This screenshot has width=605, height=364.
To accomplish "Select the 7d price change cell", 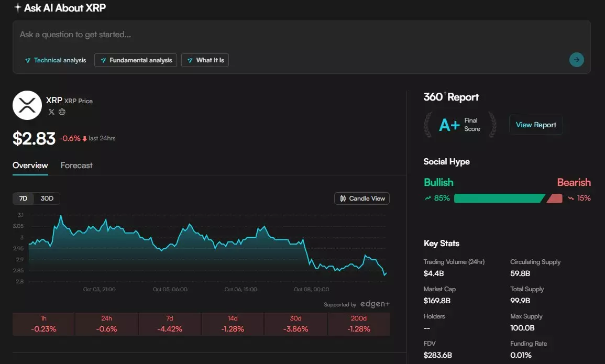I will [170, 324].
